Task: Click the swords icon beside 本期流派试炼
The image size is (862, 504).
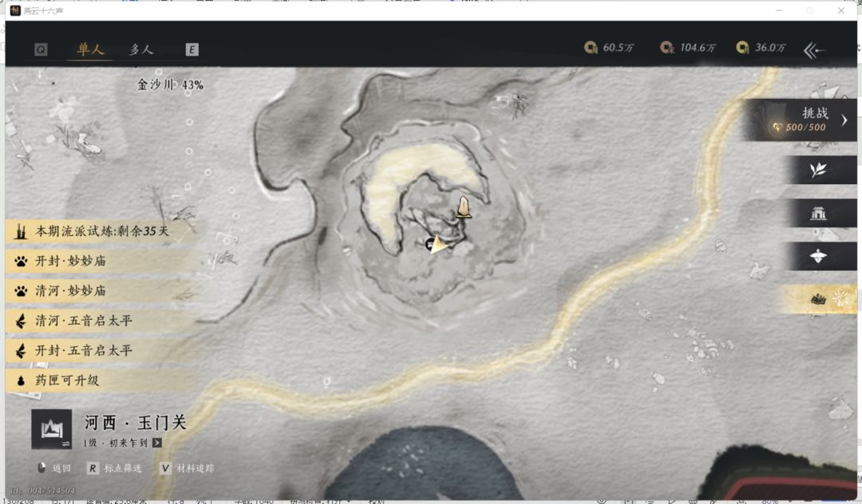Action: (21, 231)
